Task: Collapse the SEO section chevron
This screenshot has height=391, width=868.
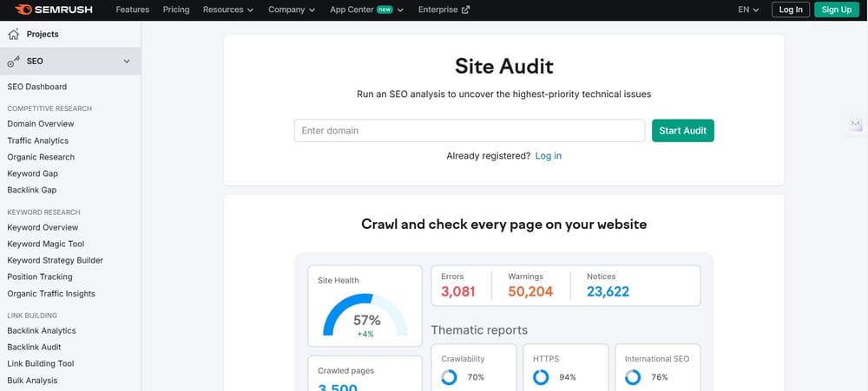Action: click(127, 62)
